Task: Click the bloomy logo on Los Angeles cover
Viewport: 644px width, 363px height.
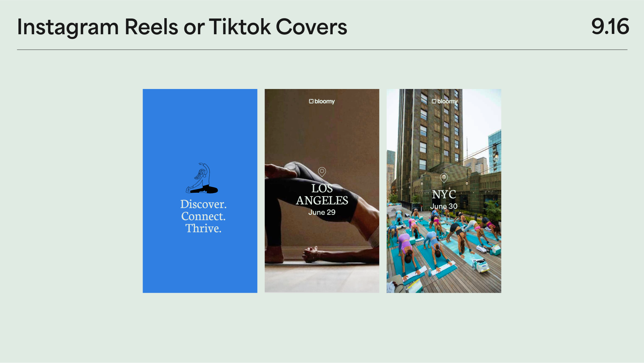Action: pyautogui.click(x=322, y=101)
